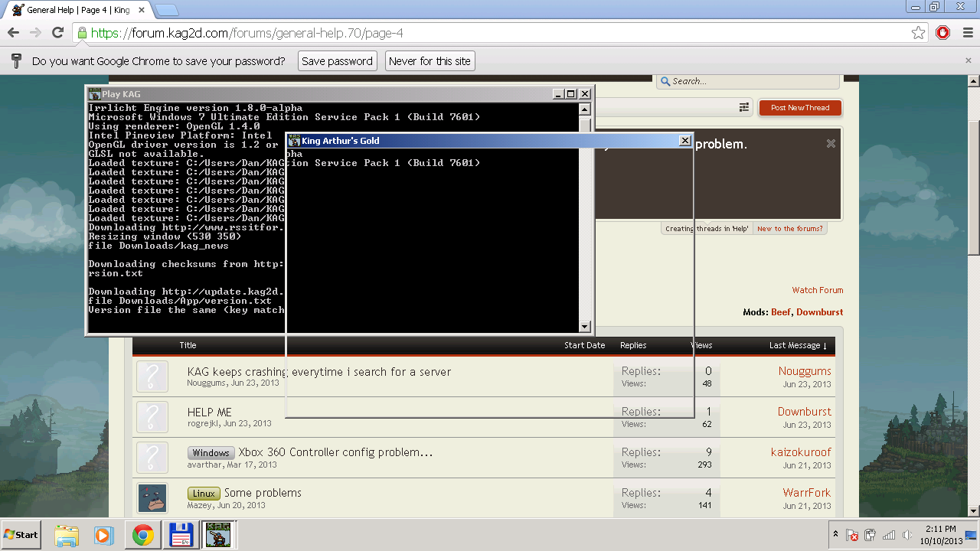Open last poster WarrFork link

click(807, 493)
